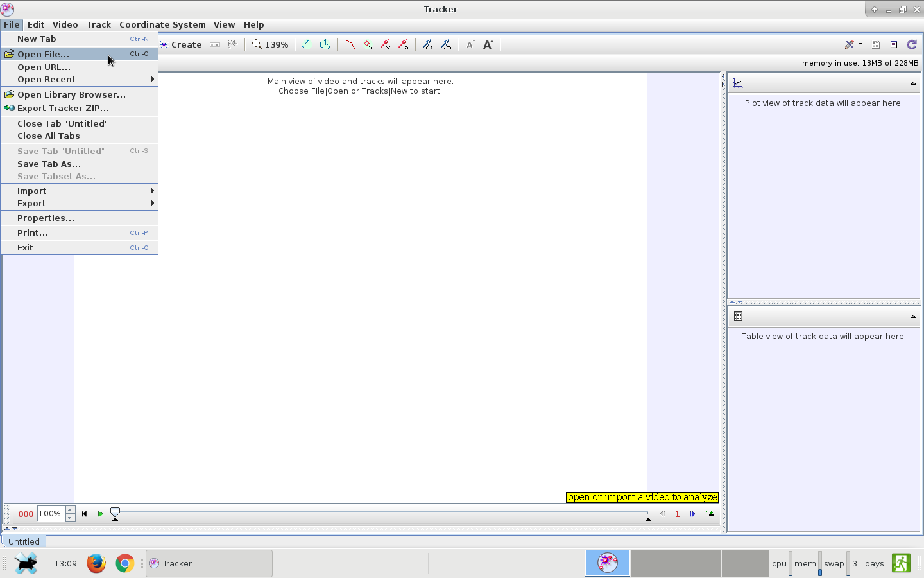
Task: Click the refresh arrow icon
Action: point(911,44)
